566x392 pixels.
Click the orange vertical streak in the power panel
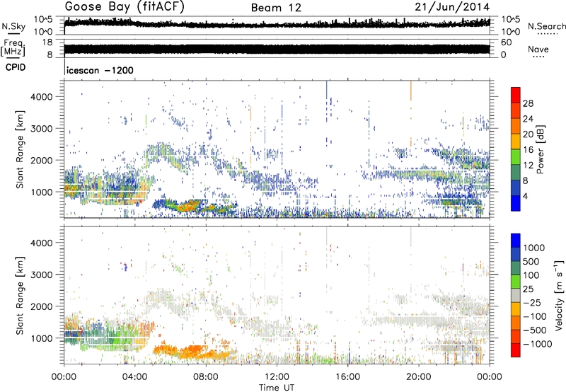411,91
